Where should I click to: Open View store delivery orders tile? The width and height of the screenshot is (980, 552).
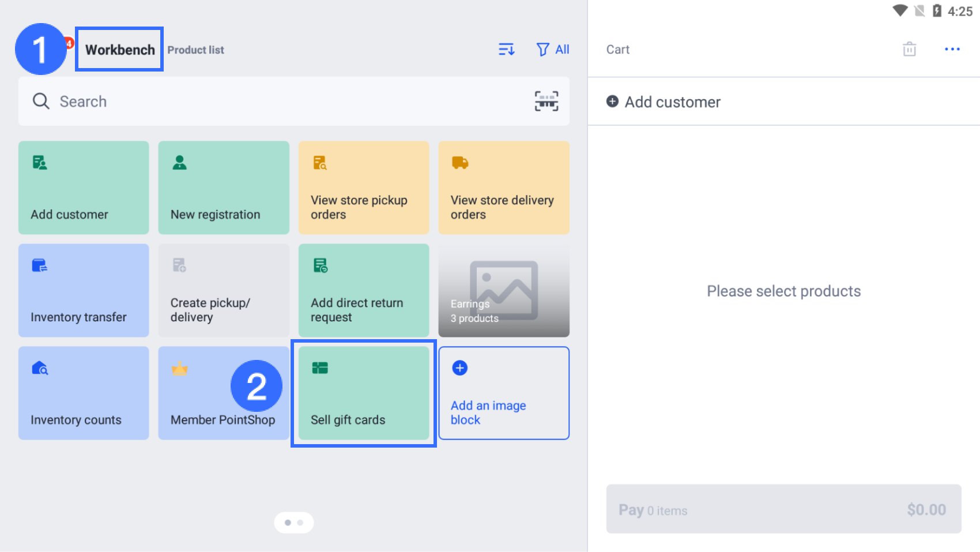coord(504,187)
